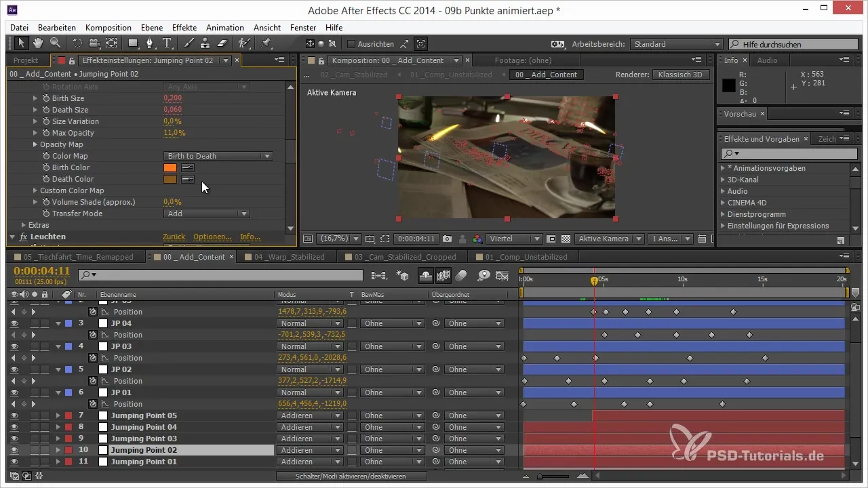Switch to the 04 _Warp_Stabilized timeline tab

pyautogui.click(x=289, y=257)
